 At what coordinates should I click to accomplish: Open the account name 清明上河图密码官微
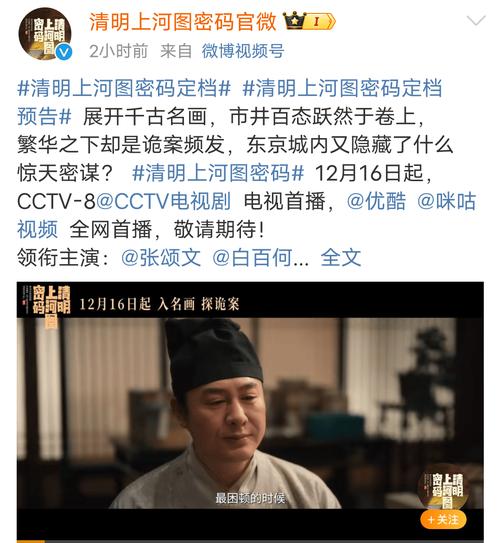(x=183, y=21)
